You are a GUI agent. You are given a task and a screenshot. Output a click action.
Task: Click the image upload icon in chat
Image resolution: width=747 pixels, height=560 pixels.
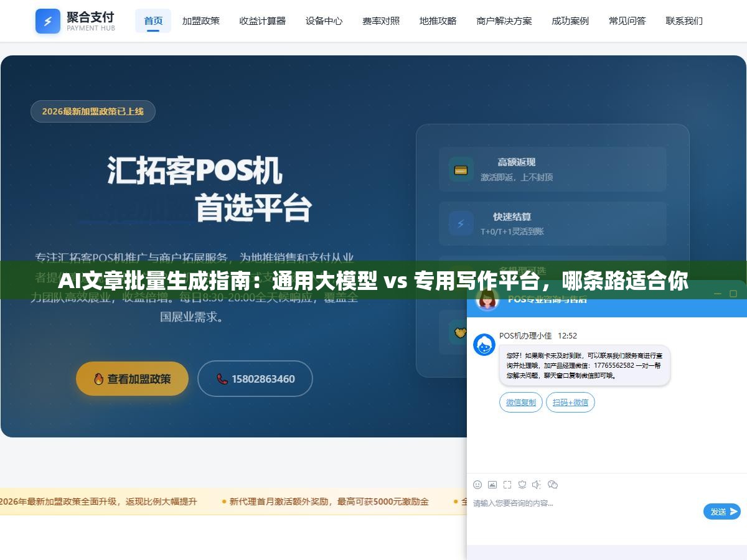click(492, 485)
